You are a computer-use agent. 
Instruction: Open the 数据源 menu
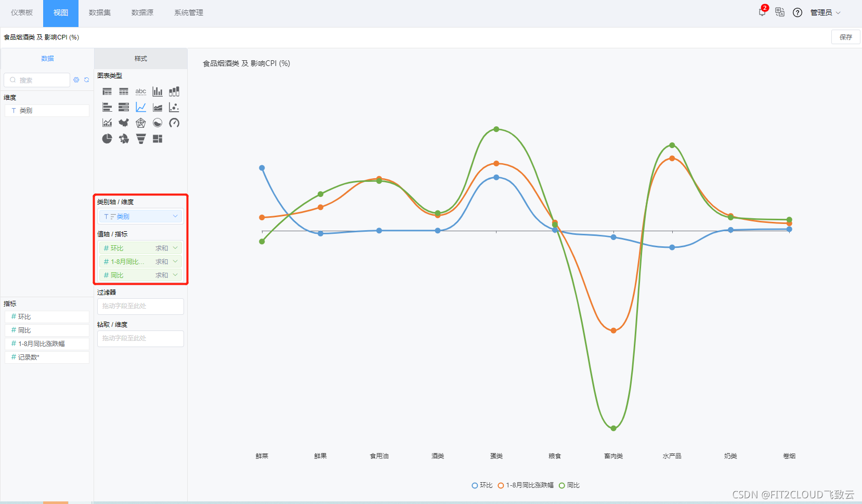pos(142,12)
